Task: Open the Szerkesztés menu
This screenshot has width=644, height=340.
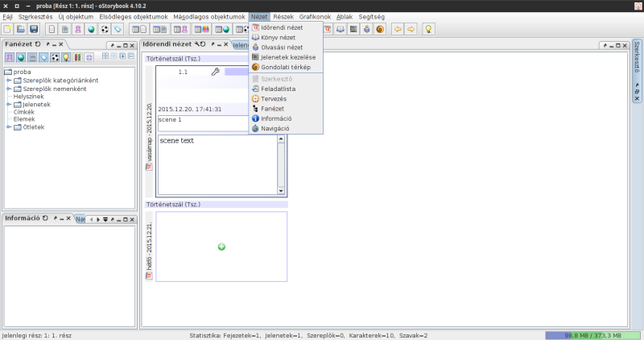Action: coord(35,17)
